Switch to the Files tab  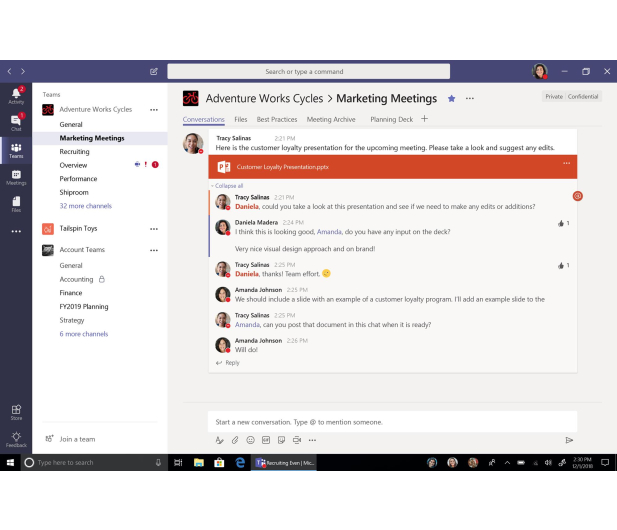pos(241,119)
